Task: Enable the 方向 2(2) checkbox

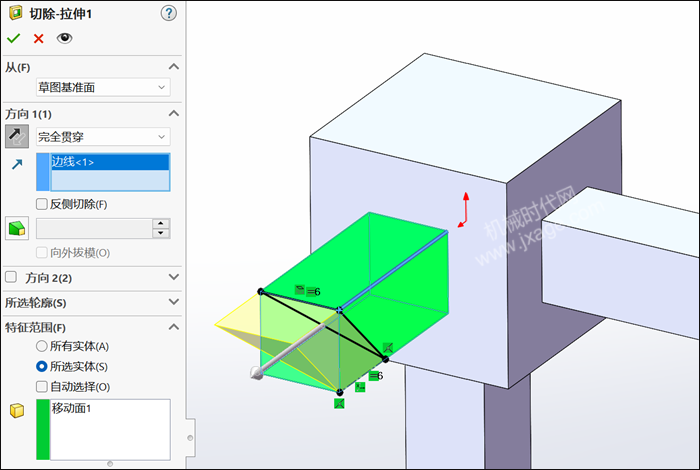Action: (11, 277)
